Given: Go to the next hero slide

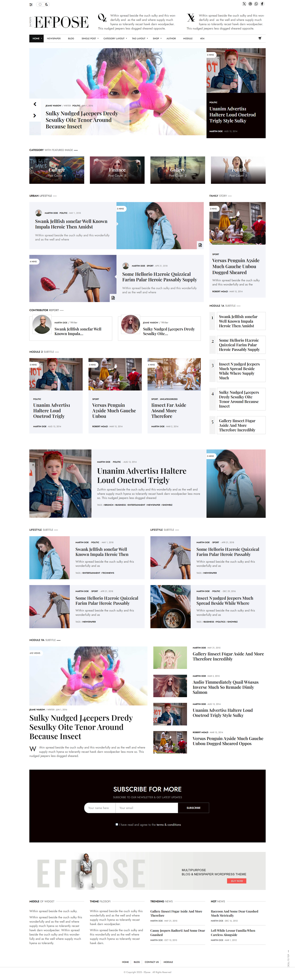Looking at the screenshot, I should (x=35, y=115).
